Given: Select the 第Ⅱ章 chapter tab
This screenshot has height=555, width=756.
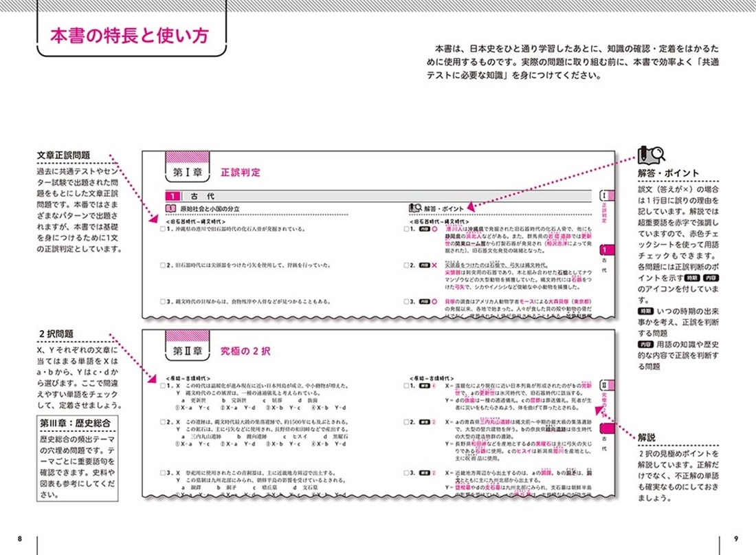Looking at the screenshot, I should (x=188, y=345).
